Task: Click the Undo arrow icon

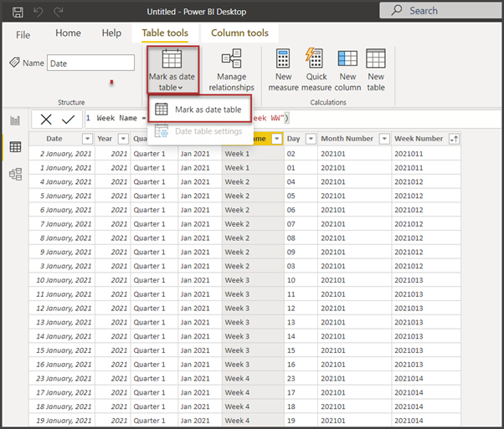Action: 39,13
